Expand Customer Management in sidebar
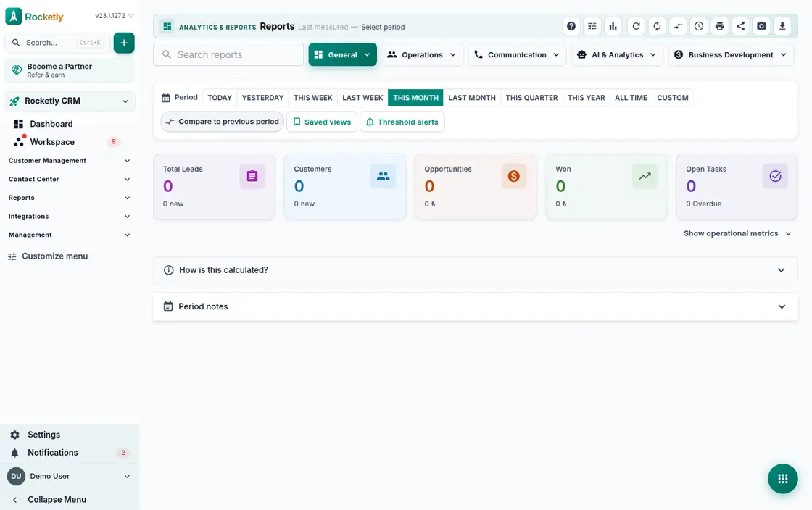 [69, 161]
